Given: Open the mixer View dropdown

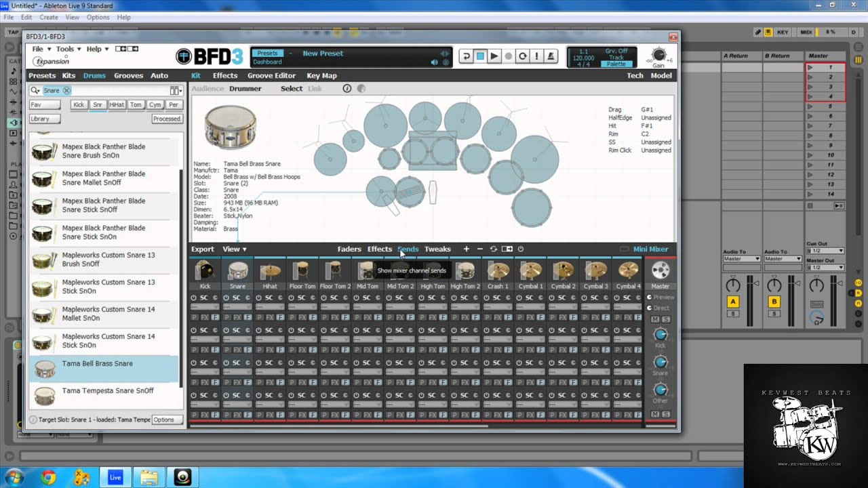Looking at the screenshot, I should coord(235,249).
